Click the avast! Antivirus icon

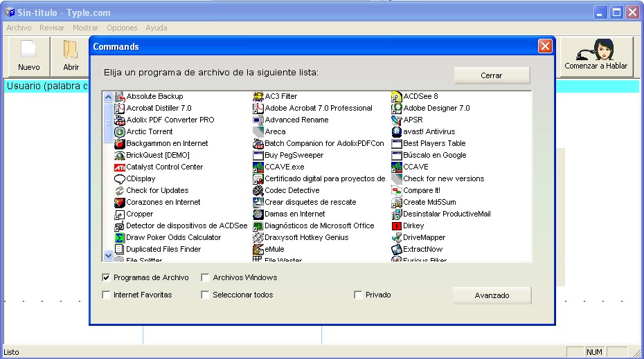point(396,132)
